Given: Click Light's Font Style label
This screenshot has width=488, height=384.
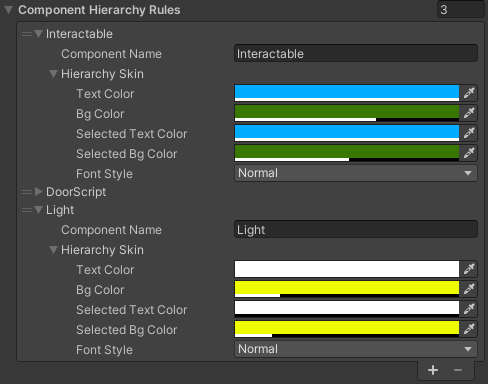Looking at the screenshot, I should click(x=104, y=350).
